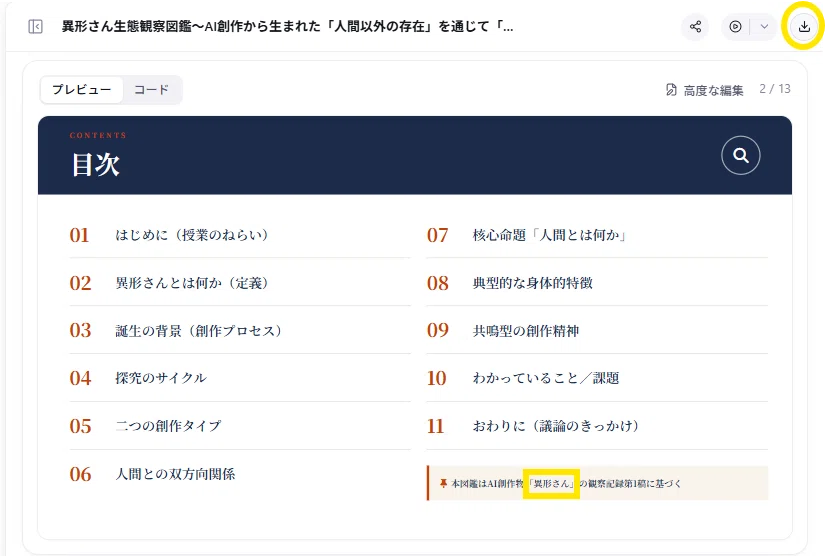
Task: Select entry 06 人間との双方向関係
Action: point(240,474)
